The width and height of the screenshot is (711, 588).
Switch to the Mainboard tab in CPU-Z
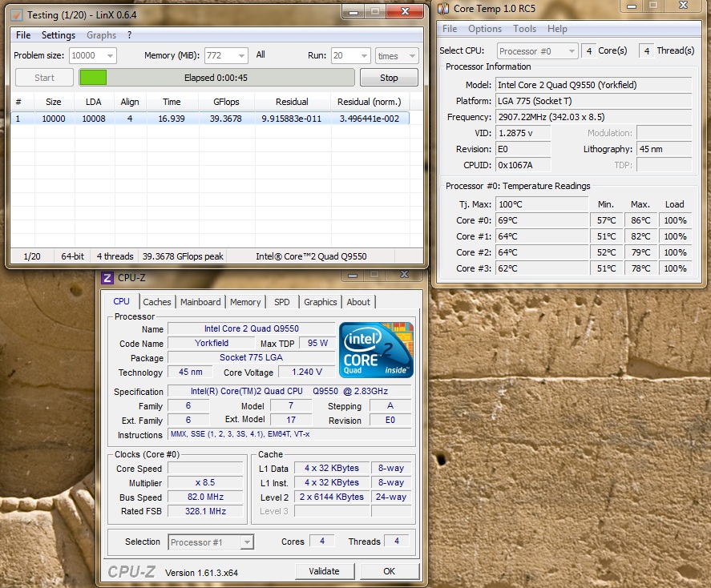(200, 302)
